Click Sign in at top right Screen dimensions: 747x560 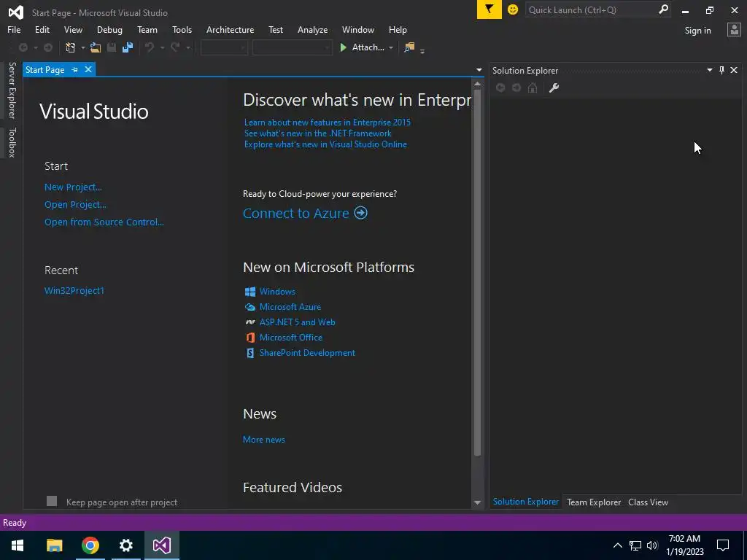[697, 31]
